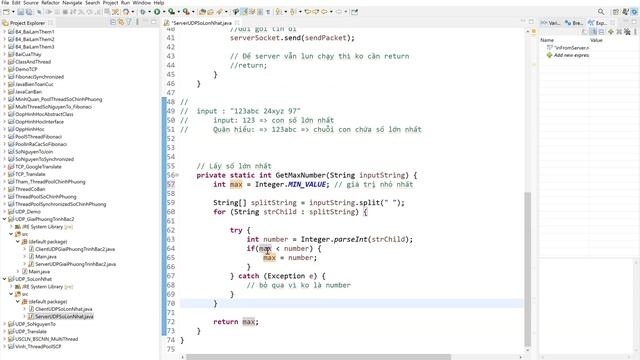
Task: Open the Refactor menu
Action: point(51,2)
